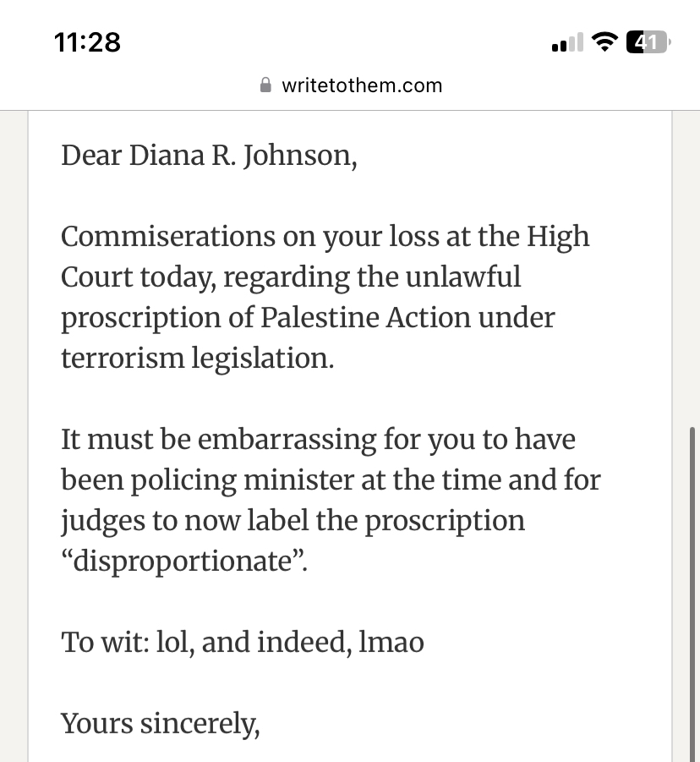Tap the phrase "terrorism legislation."

pyautogui.click(x=197, y=359)
